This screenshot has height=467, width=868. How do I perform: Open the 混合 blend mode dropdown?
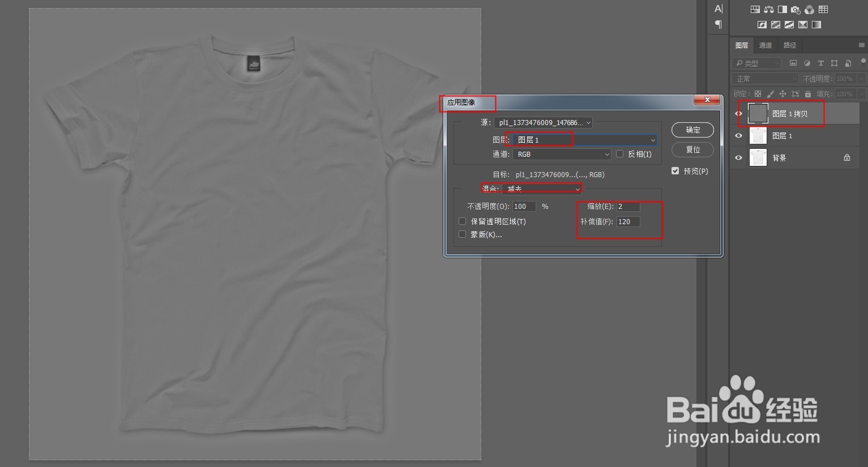(541, 188)
